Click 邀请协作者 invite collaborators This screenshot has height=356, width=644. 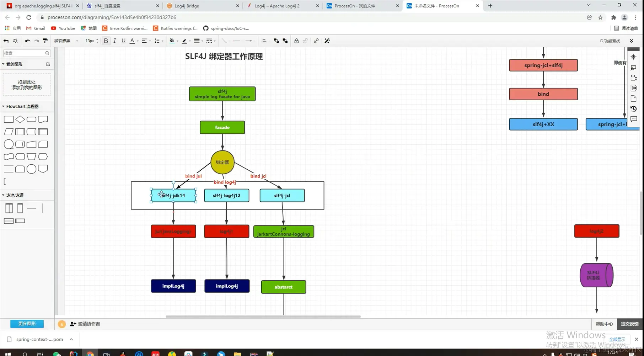coord(85,324)
